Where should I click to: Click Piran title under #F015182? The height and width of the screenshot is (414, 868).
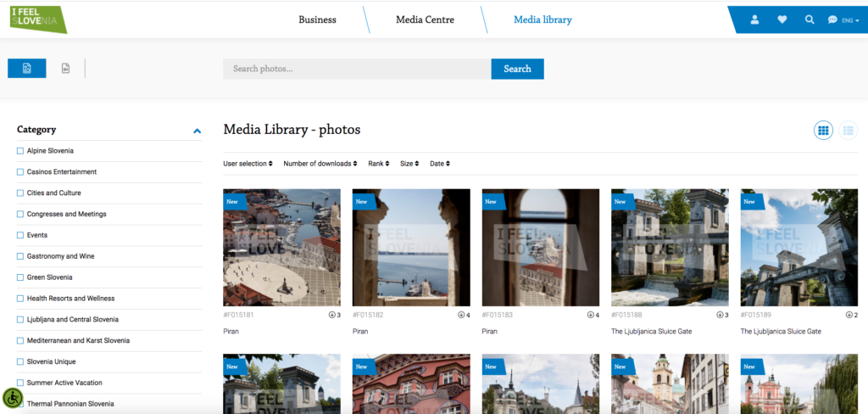click(x=360, y=332)
